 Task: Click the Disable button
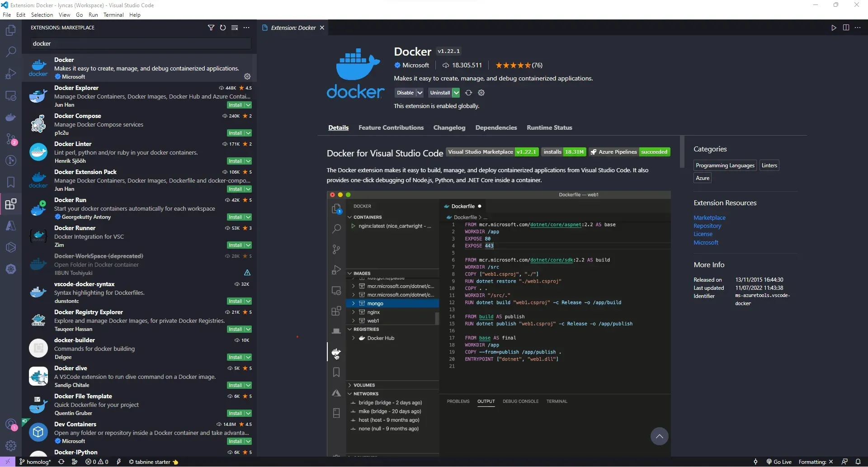pos(405,93)
